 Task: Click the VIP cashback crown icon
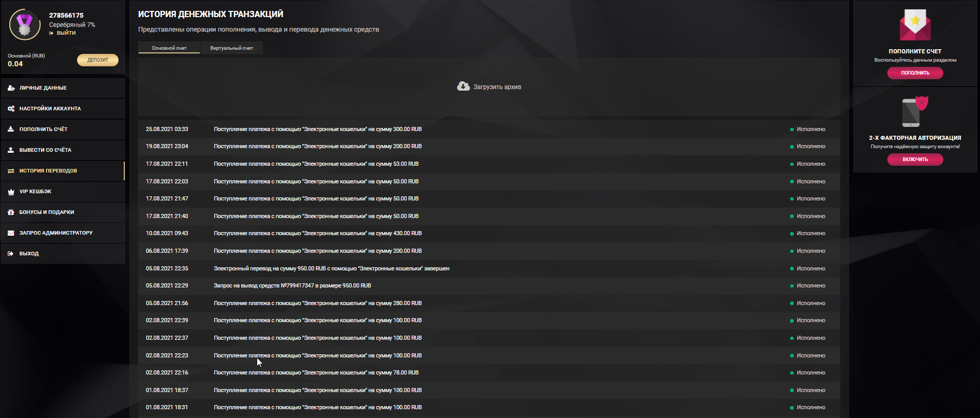pos(11,192)
